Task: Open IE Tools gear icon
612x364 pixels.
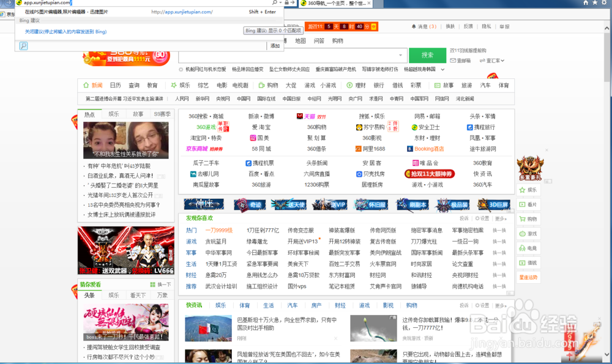Action: coord(604,2)
